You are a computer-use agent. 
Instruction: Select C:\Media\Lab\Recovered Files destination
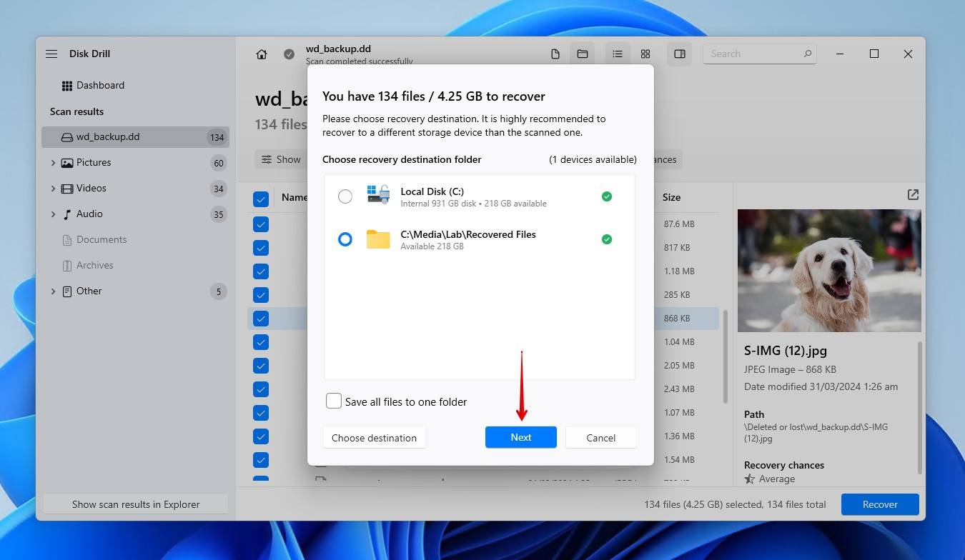click(345, 239)
